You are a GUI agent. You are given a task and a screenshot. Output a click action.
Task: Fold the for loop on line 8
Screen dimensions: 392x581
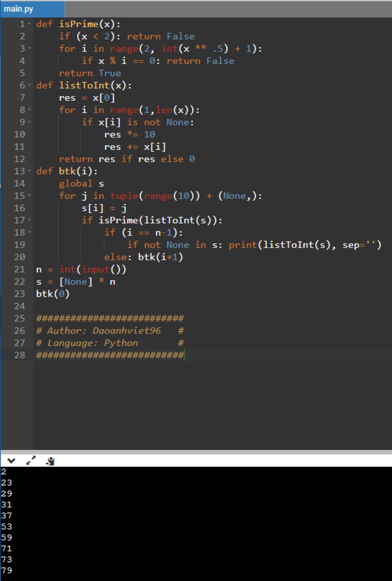[29, 110]
